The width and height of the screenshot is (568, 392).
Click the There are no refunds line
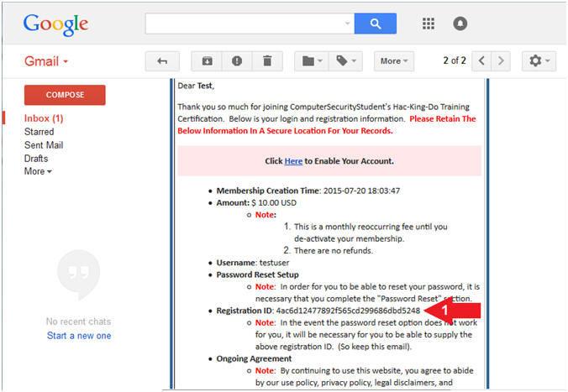point(334,250)
